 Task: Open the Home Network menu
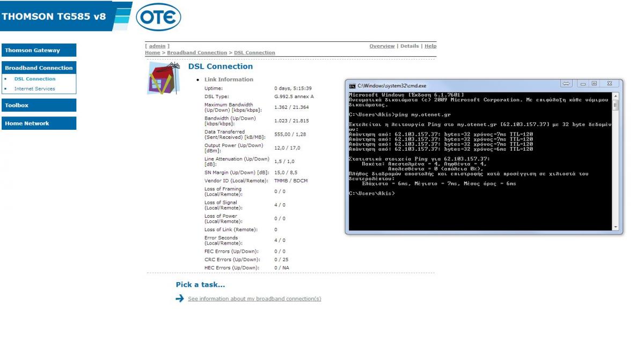(x=39, y=123)
